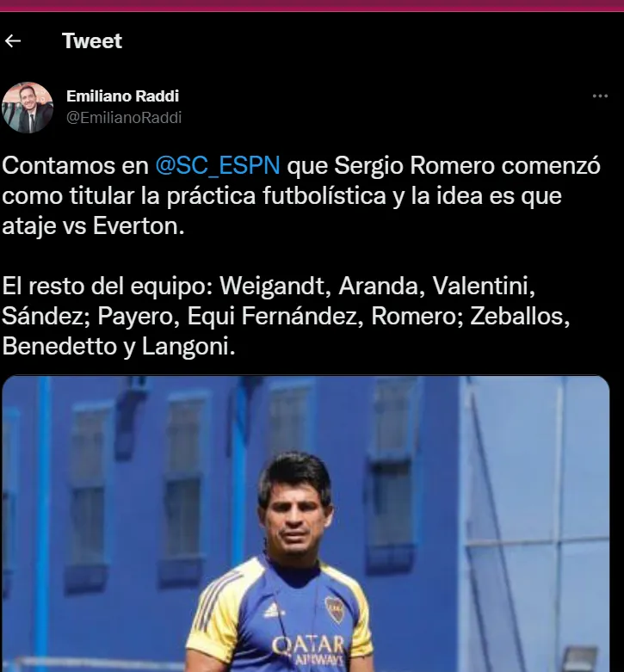
Task: Click the "Tweet" header title
Action: point(92,41)
